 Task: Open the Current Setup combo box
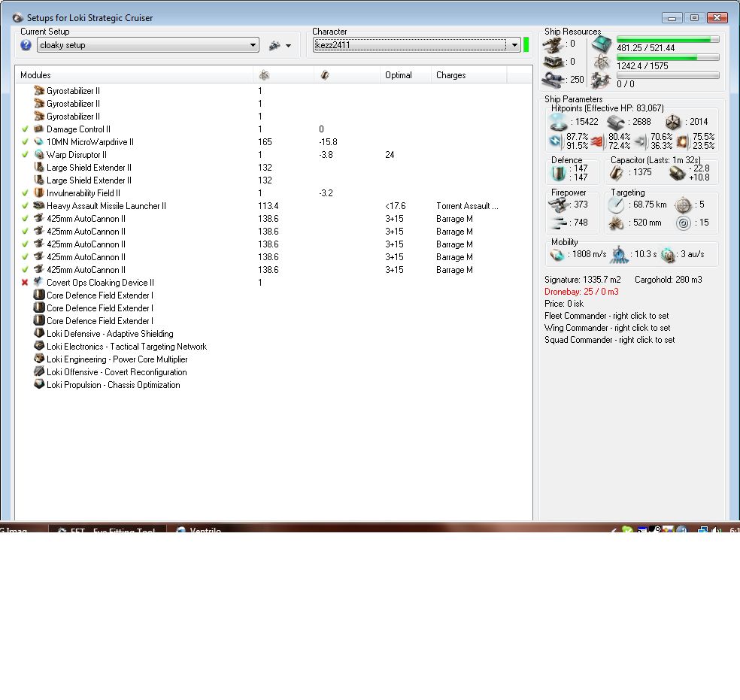[x=147, y=45]
